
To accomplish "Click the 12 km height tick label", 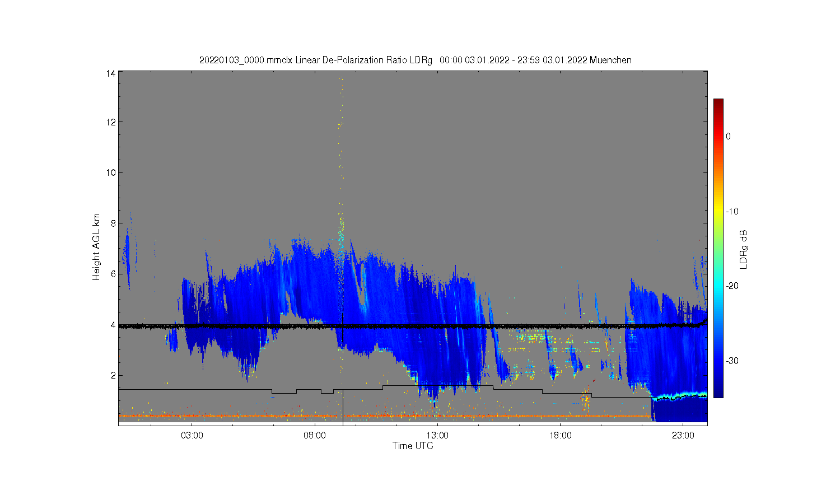I will 111,122.
